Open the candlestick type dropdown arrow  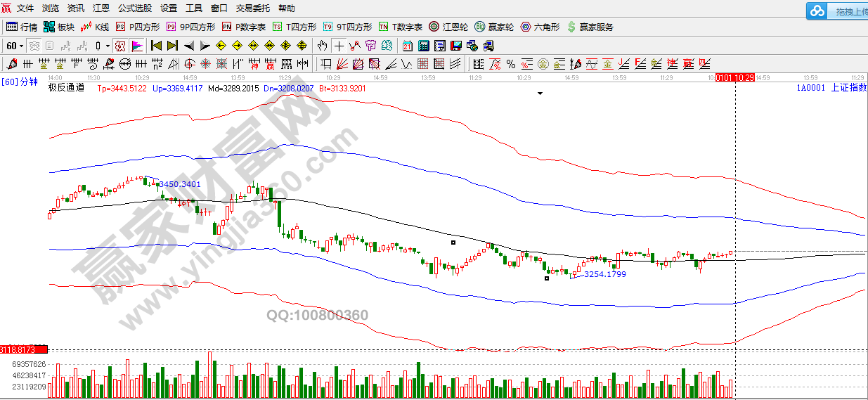[x=108, y=46]
